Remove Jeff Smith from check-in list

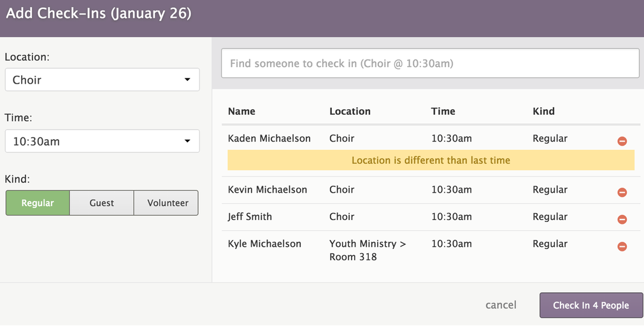[622, 219]
